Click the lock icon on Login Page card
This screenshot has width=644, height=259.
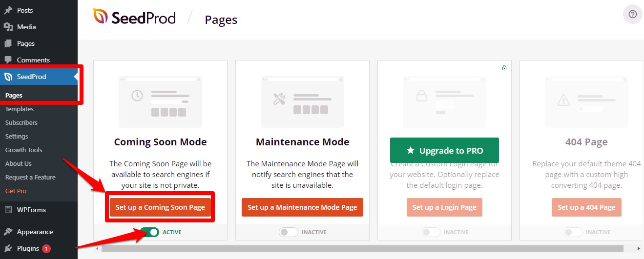tap(504, 68)
